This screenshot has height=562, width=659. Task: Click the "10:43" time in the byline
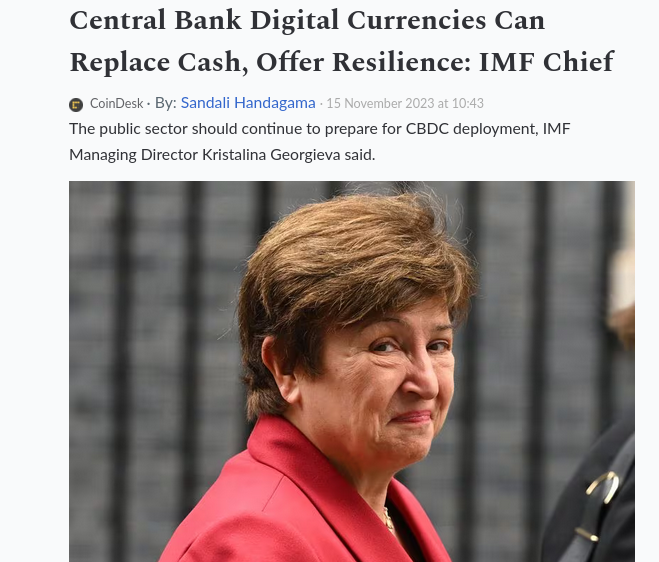click(468, 103)
